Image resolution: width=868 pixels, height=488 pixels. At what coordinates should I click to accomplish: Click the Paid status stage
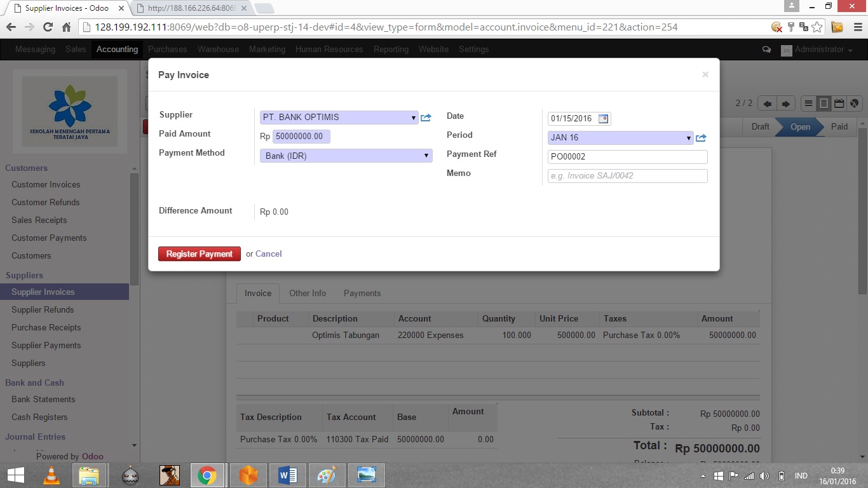[x=839, y=126]
